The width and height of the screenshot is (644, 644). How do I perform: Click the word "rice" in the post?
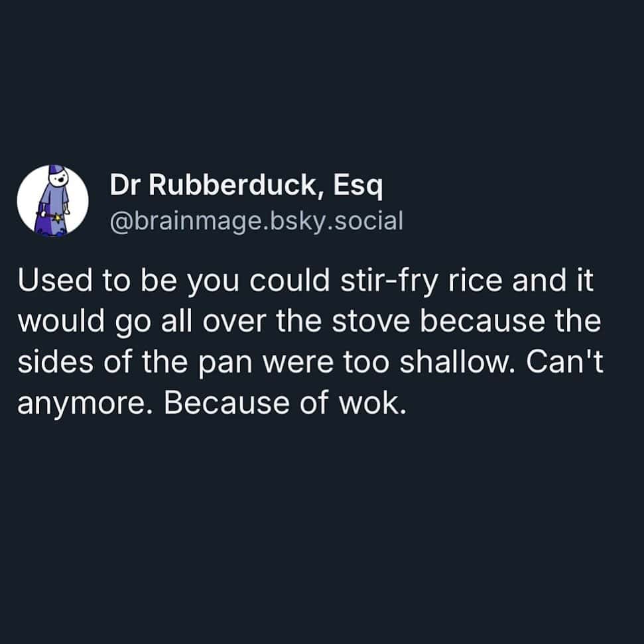475,281
